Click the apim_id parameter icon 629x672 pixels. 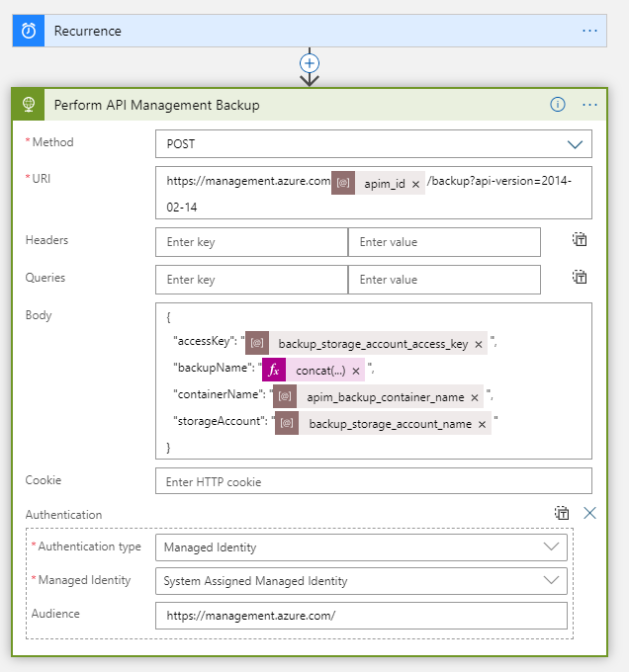pos(343,183)
